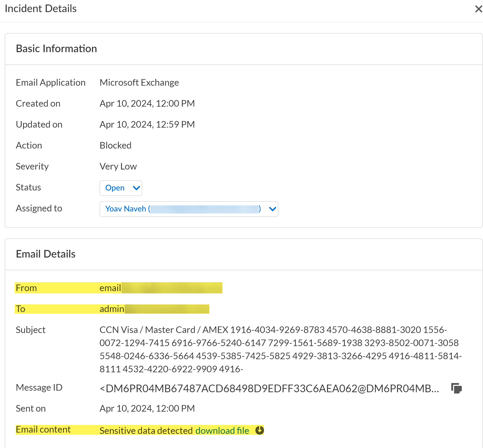Open the Status dropdown showing Open
Image resolution: width=483 pixels, height=448 pixels.
(x=121, y=188)
